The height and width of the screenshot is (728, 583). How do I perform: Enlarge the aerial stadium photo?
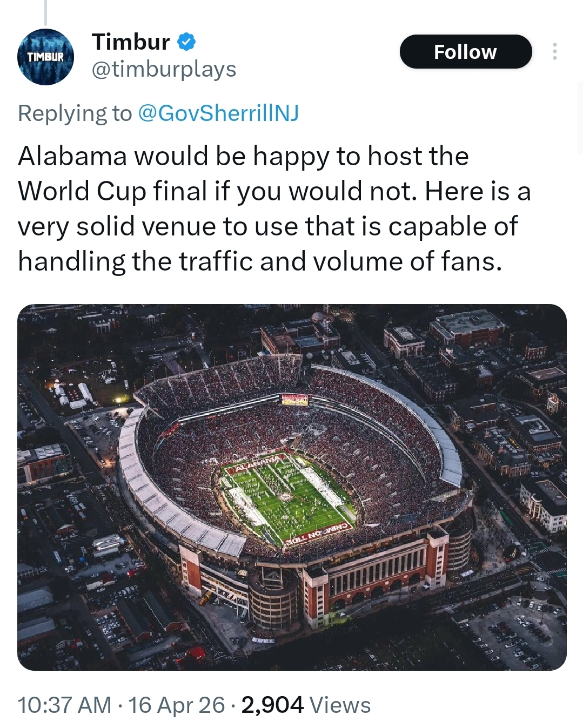coord(292,487)
